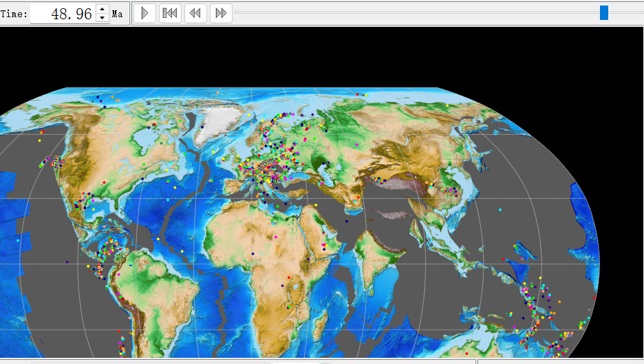Increase time with spinner up arrow
This screenshot has width=644, height=364.
[103, 9]
